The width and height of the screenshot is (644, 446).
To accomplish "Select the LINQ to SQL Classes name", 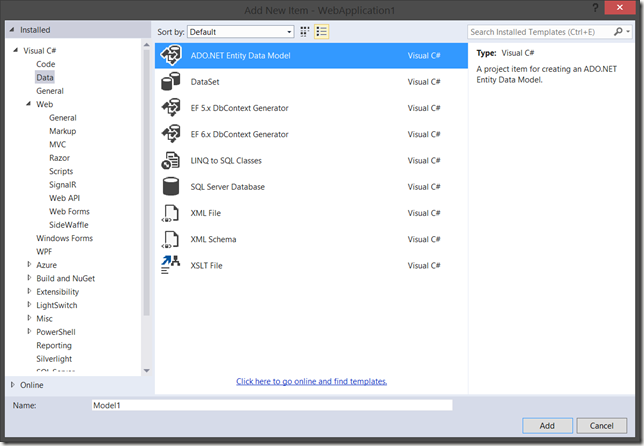I will point(226,161).
